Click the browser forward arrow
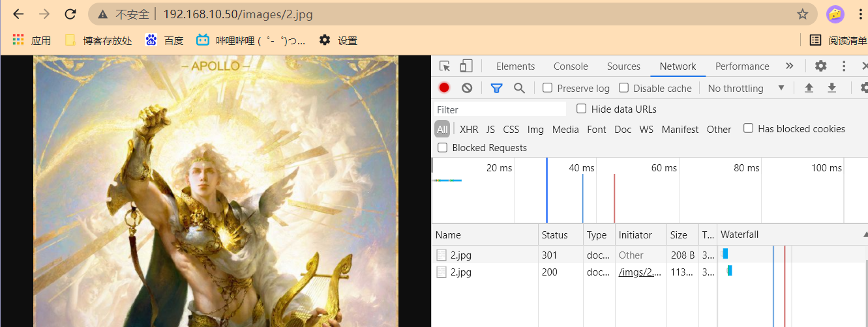This screenshot has height=327, width=868. point(44,14)
